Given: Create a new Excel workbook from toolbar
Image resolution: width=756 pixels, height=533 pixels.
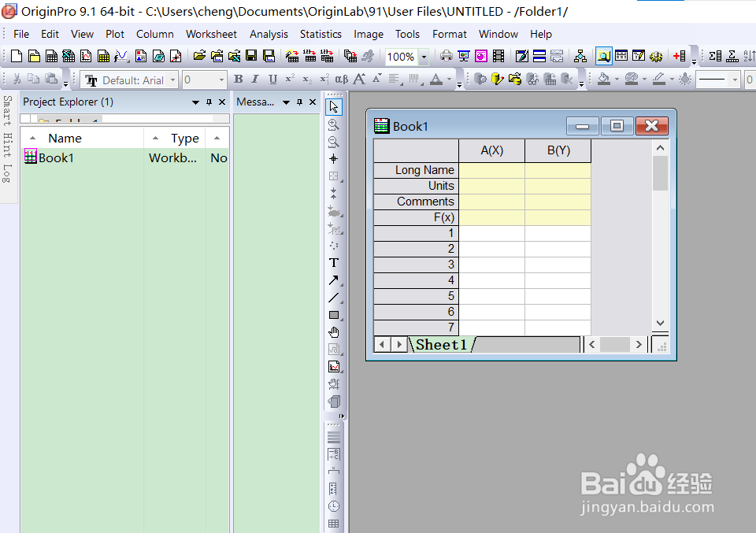Looking at the screenshot, I should (69, 57).
